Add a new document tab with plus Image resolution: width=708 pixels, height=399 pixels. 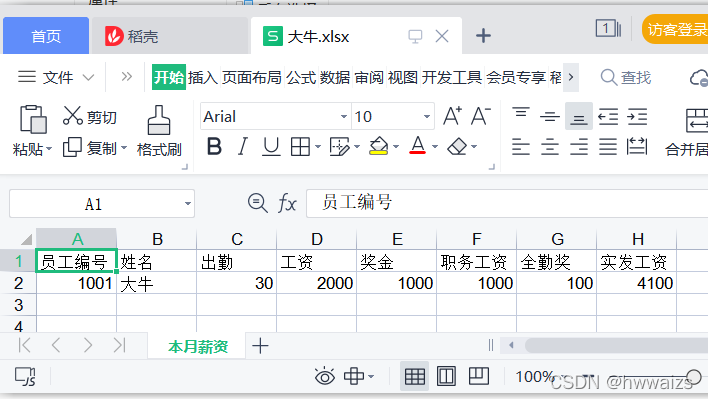pos(483,36)
